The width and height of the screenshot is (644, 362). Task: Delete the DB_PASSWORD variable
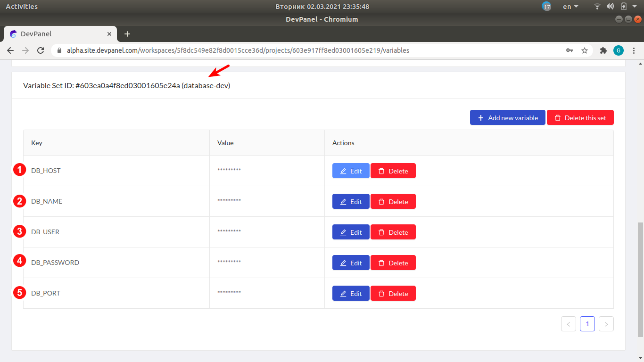tap(393, 263)
